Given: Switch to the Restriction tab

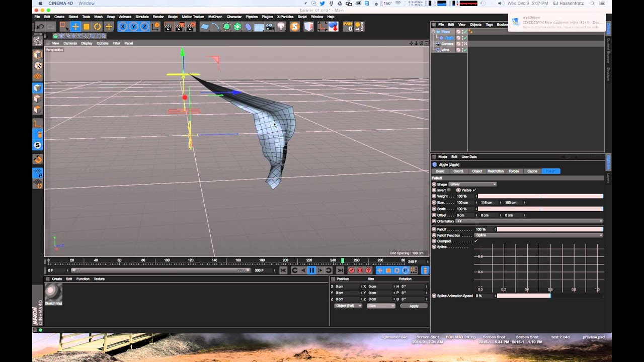Looking at the screenshot, I should coord(495,171).
